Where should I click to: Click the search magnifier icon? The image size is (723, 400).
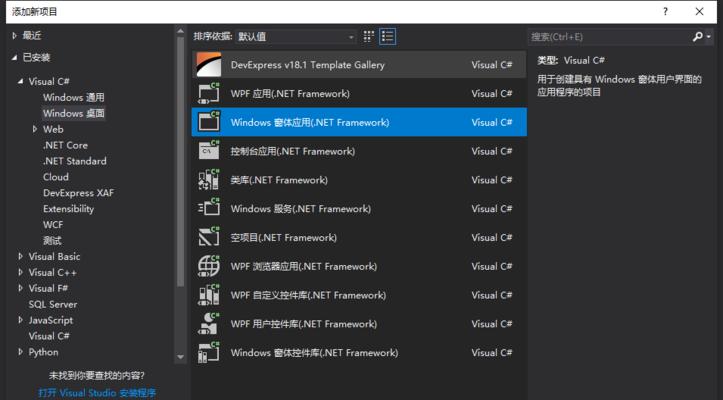(x=697, y=36)
